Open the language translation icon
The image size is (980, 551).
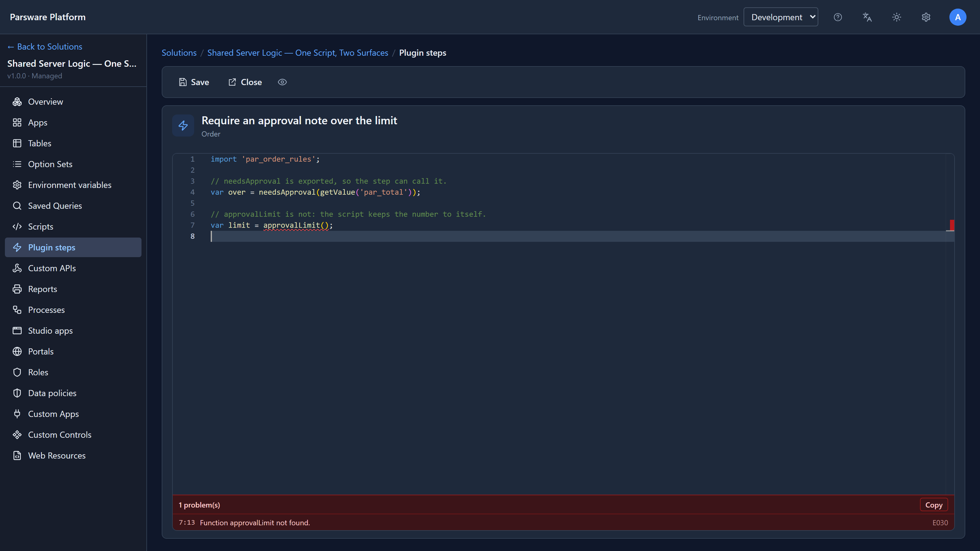(x=867, y=17)
